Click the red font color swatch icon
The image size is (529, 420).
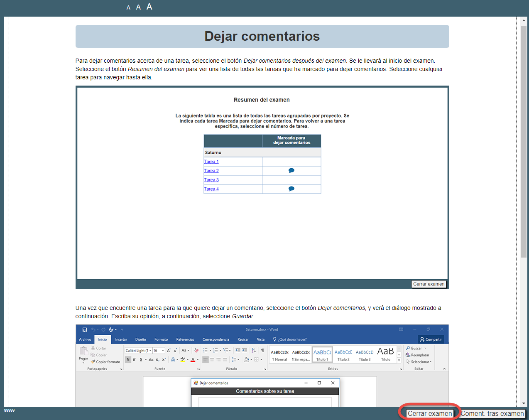[x=193, y=360]
